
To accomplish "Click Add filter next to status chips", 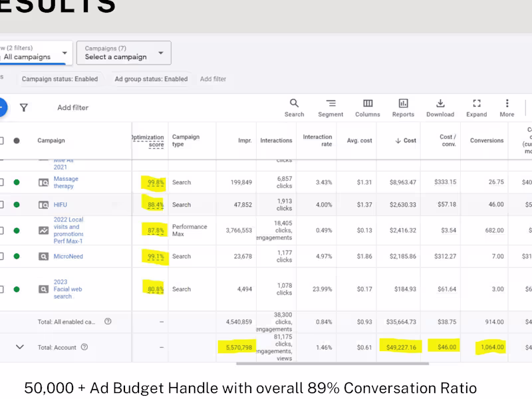I will pos(213,79).
